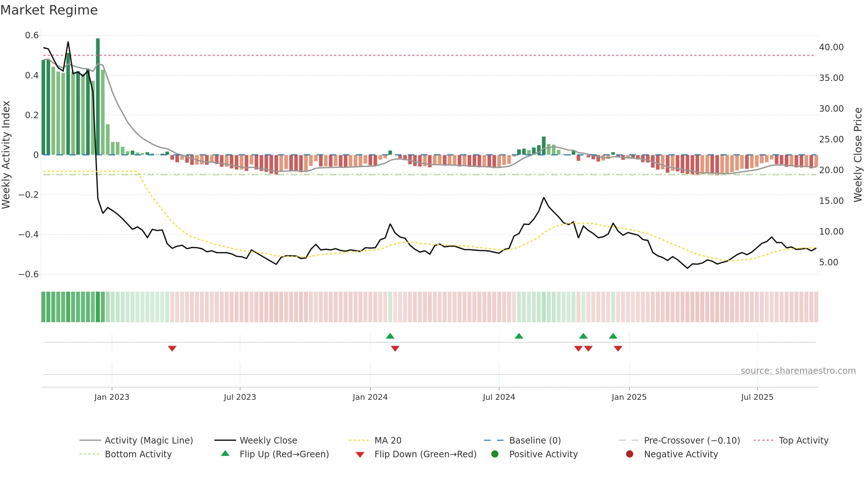Viewport: 868px width, 488px height.
Task: Click the −0.6 activity axis tick
Action: tap(29, 274)
